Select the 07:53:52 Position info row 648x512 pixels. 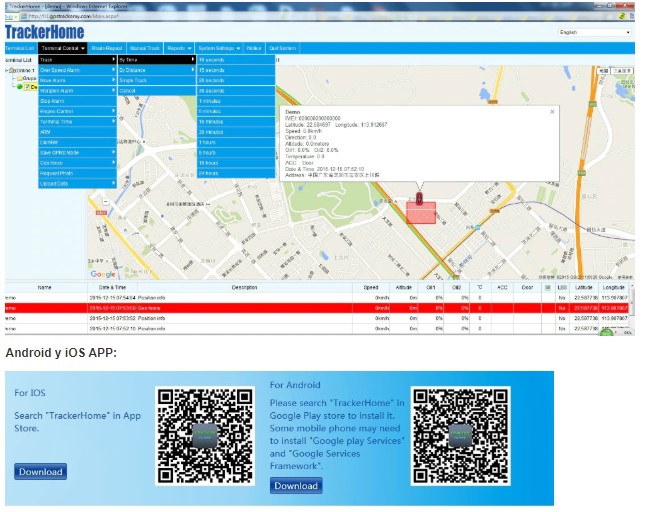(317, 319)
